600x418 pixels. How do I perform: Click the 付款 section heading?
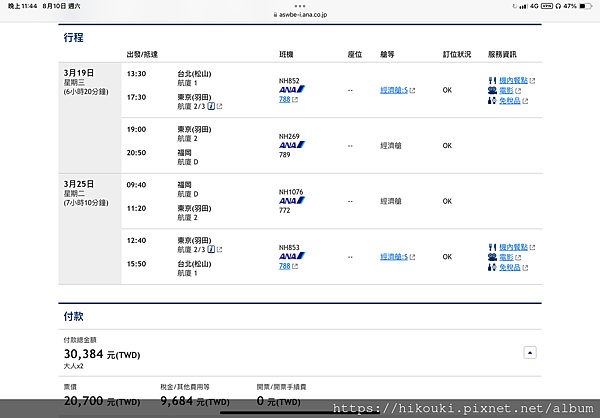73,316
